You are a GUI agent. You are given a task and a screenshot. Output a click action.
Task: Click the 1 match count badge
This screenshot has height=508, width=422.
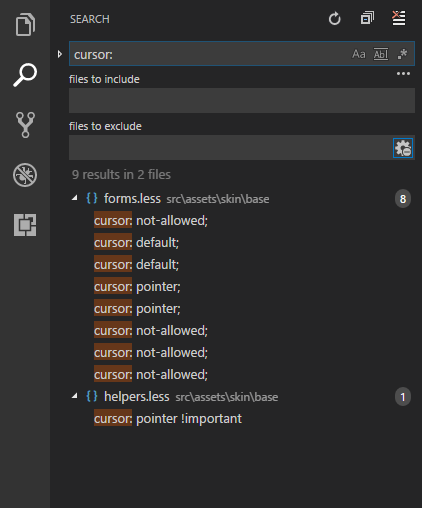tap(403, 397)
